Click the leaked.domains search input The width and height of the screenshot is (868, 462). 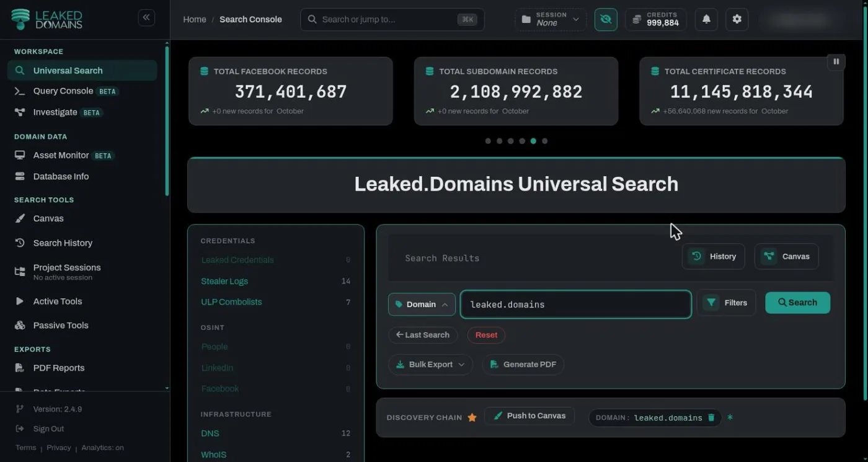pyautogui.click(x=576, y=304)
